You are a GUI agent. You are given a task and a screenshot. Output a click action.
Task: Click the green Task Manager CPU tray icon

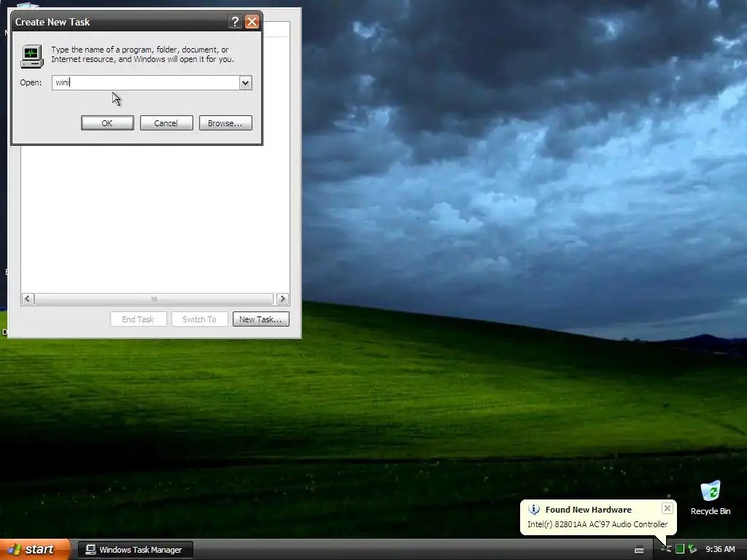click(x=680, y=549)
